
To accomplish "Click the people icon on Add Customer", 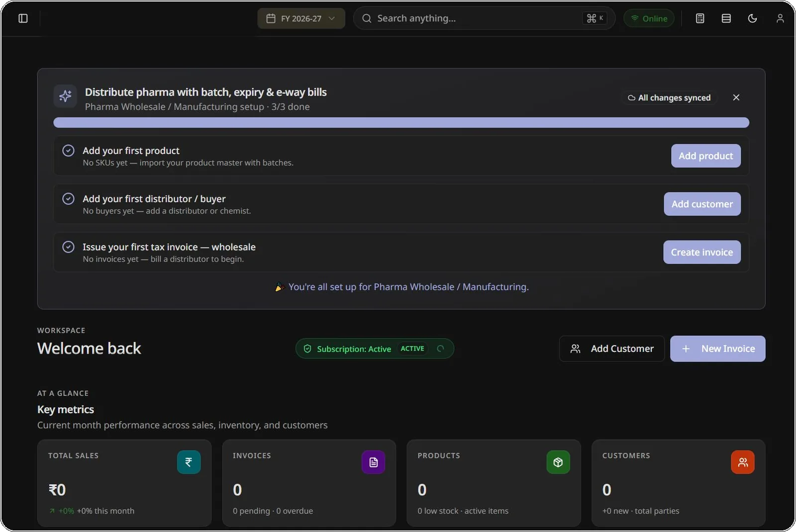I will 575,349.
